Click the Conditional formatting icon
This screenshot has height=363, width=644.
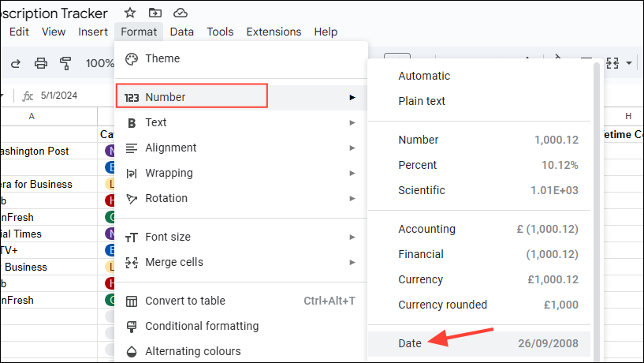click(x=132, y=327)
